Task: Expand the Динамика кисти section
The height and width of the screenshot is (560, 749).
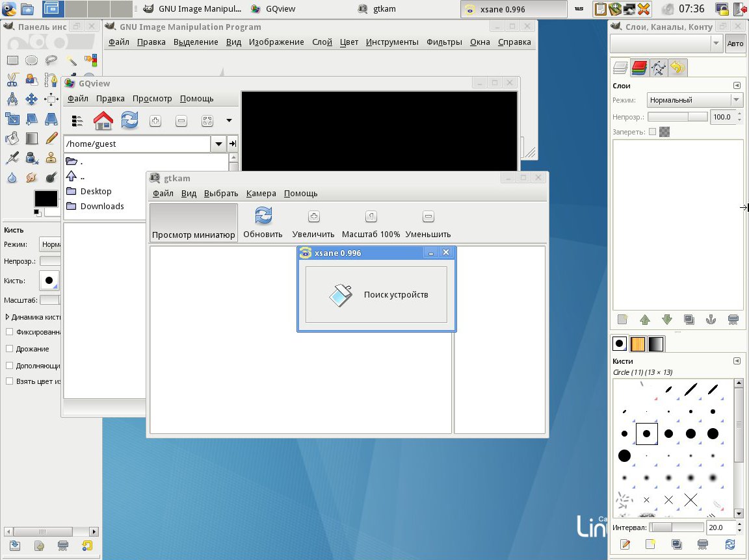Action: pos(7,317)
